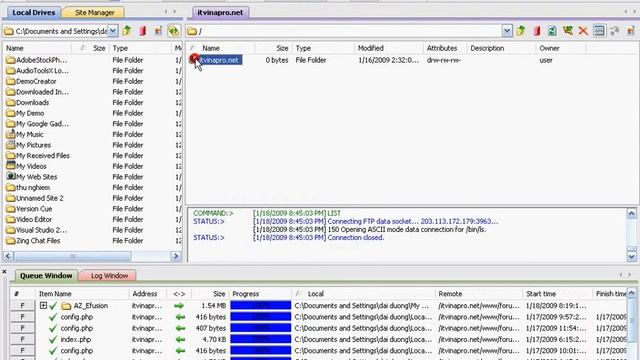Click the My Videos folder icon
Image resolution: width=640 pixels, height=360 pixels.
coord(11,166)
